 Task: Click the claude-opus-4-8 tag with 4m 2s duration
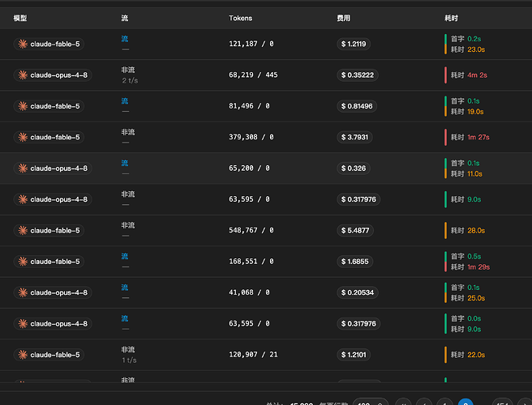tap(53, 75)
